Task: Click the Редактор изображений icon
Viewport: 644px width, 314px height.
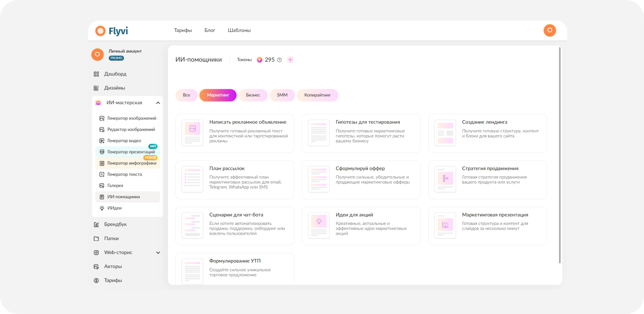Action: (102, 130)
